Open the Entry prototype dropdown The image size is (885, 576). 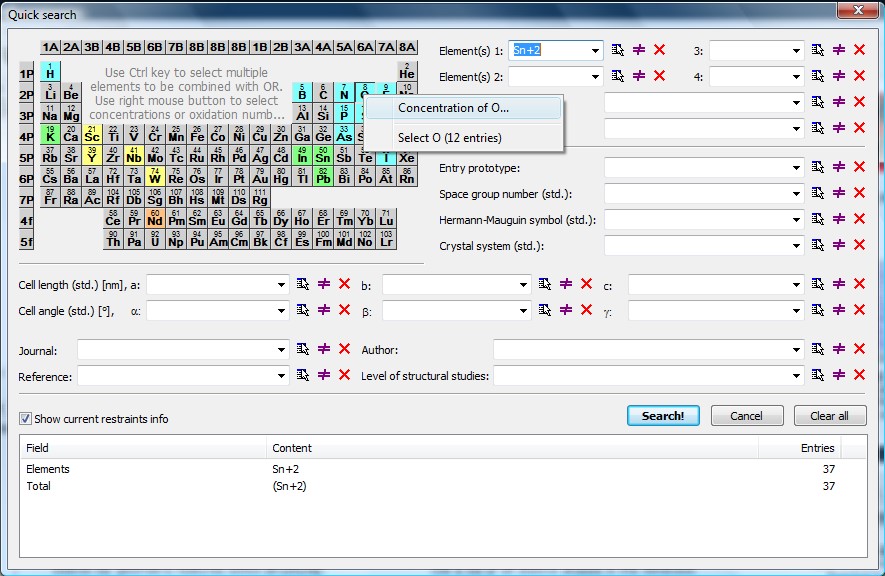click(x=796, y=168)
